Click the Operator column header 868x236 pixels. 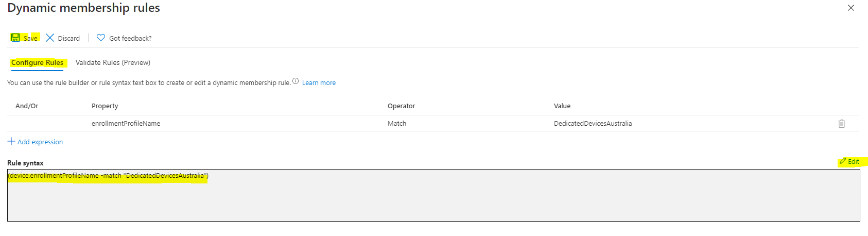[x=401, y=106]
